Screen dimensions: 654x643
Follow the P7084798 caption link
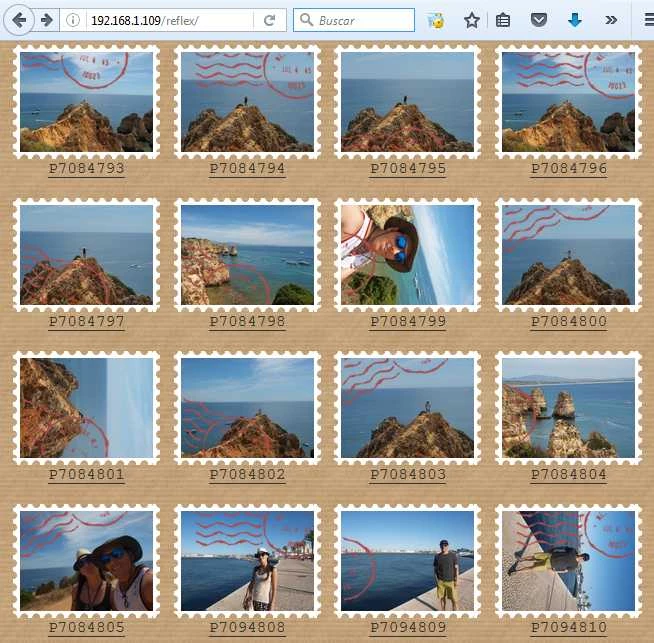(x=247, y=322)
